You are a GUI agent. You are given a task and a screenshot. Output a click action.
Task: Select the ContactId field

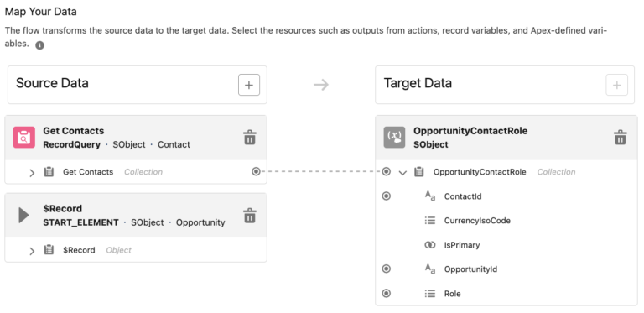point(463,196)
